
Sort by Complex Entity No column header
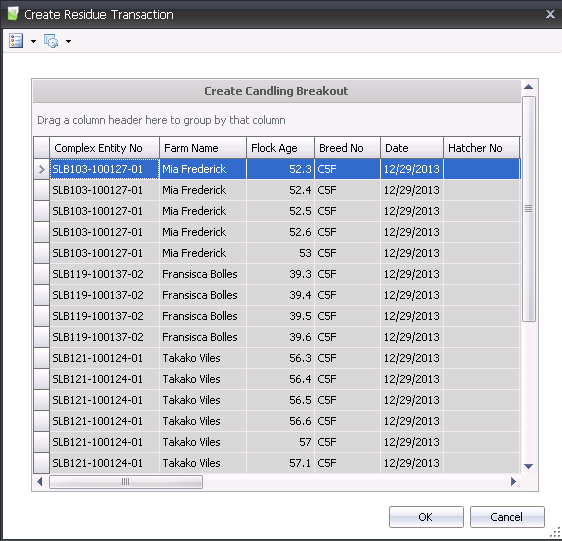pyautogui.click(x=104, y=148)
